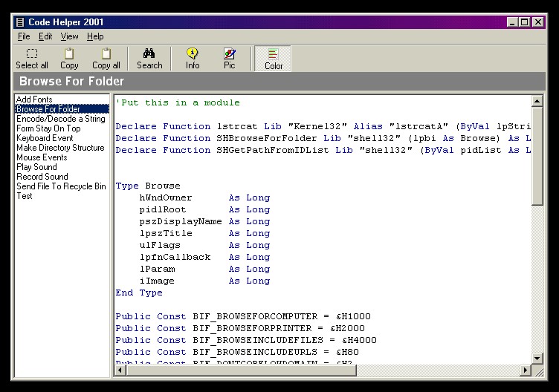Select Form Stay On Top entry
559x392 pixels.
coord(62,128)
